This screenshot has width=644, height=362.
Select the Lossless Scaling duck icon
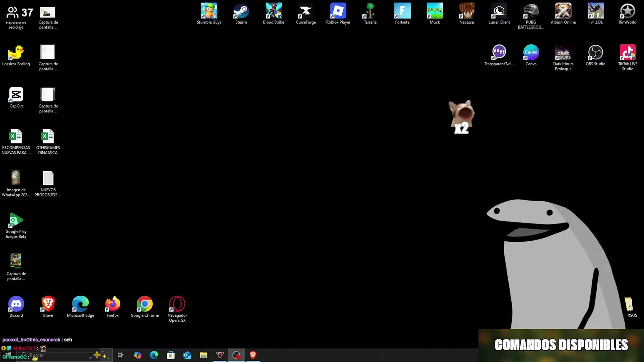click(16, 55)
